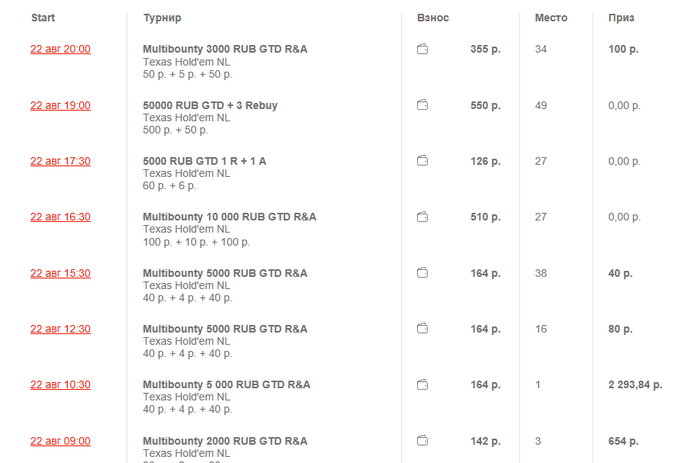
Task: Follow the 22 авг 17:30 date link
Action: click(60, 161)
